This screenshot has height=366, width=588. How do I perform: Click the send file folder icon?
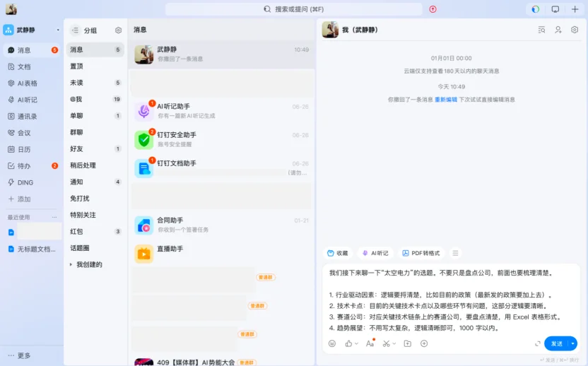click(408, 343)
